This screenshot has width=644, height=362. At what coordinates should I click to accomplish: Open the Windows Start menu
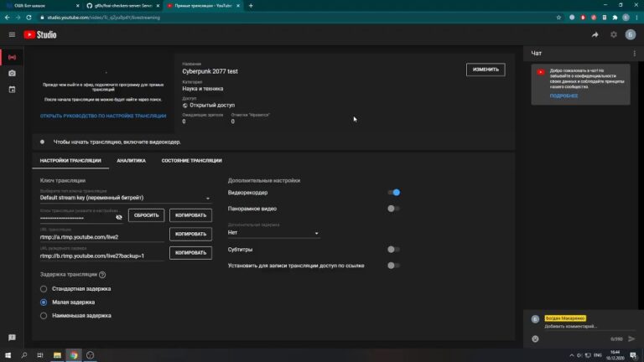click(x=8, y=355)
